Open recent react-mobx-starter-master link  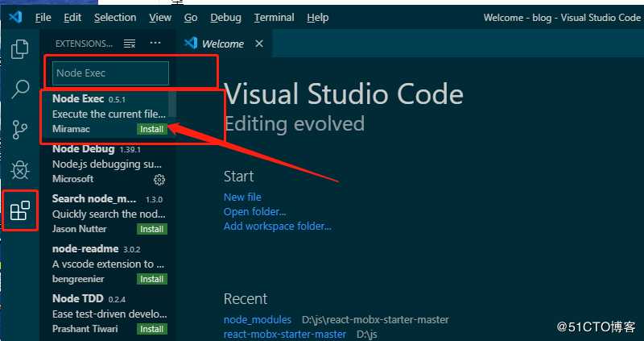(285, 335)
